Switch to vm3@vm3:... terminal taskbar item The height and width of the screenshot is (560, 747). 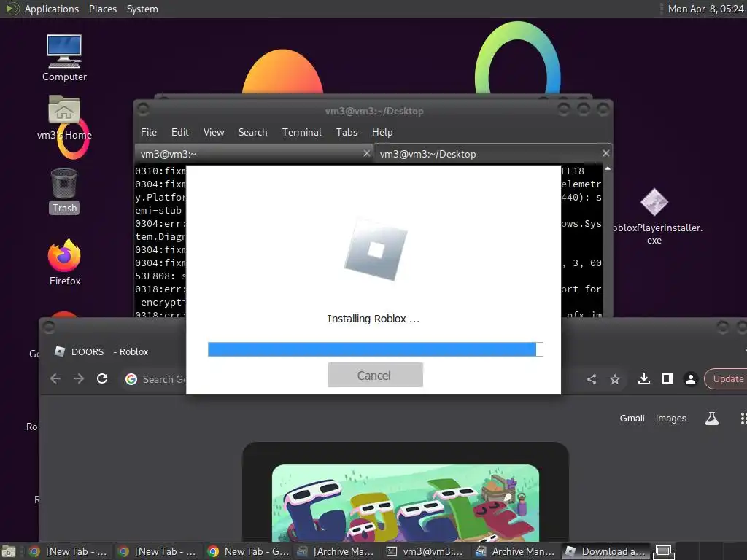[425, 551]
